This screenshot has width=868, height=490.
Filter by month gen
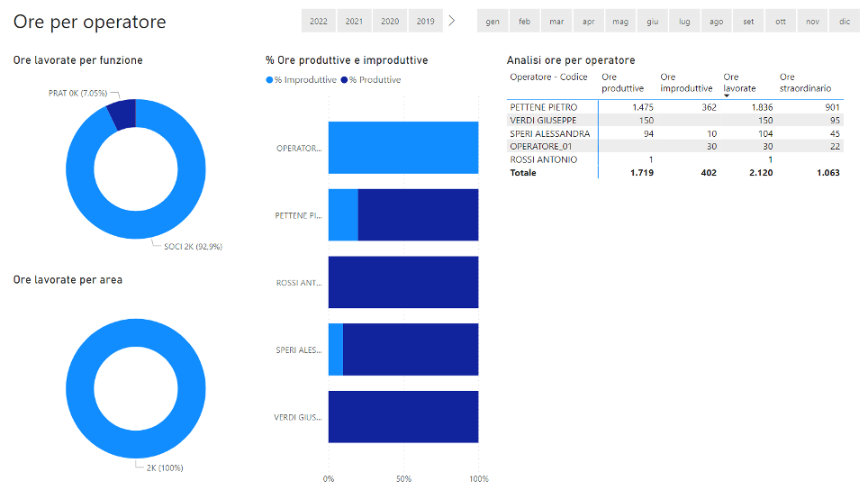(x=493, y=22)
